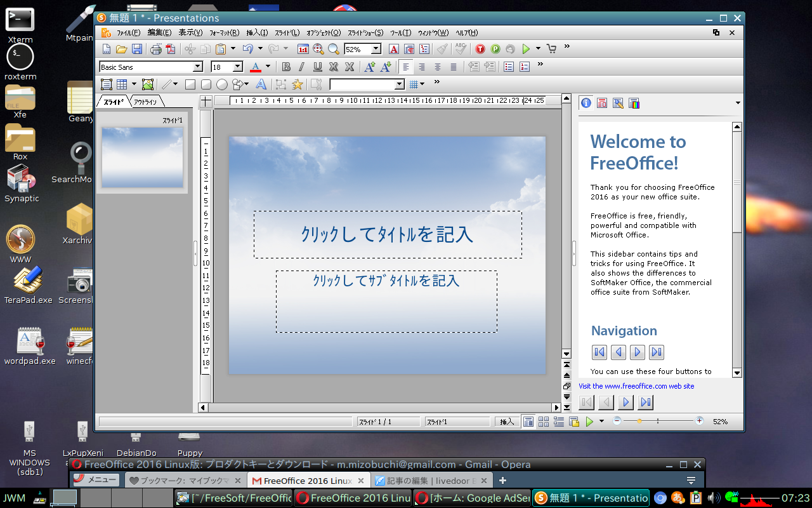Expand the font color arrow next to red A
This screenshot has width=812, height=508.
point(268,67)
